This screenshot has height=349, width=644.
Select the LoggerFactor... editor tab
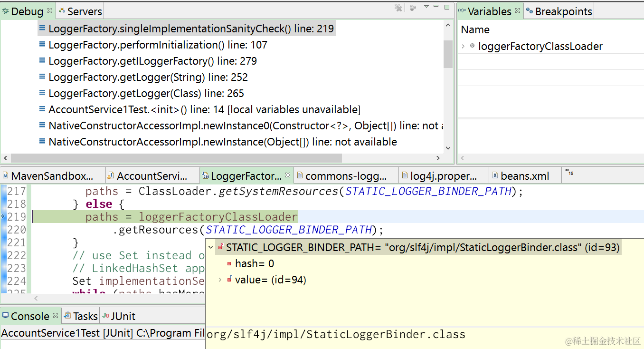[246, 176]
